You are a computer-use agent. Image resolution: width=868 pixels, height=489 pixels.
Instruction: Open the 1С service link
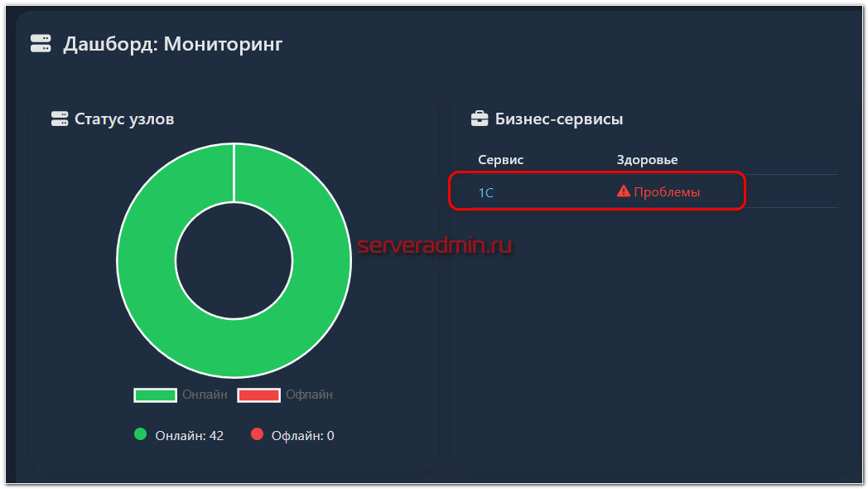(x=485, y=192)
